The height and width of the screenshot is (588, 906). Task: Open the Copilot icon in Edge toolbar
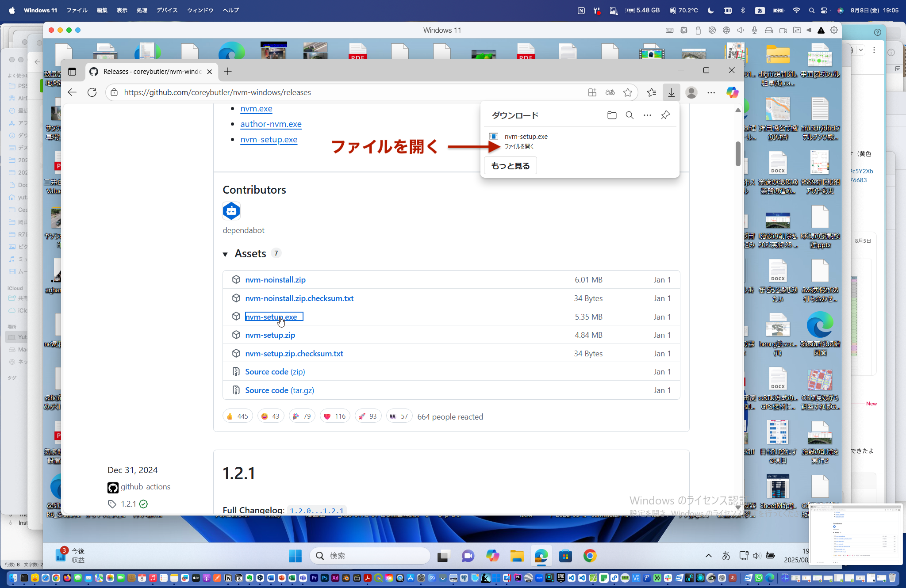732,92
